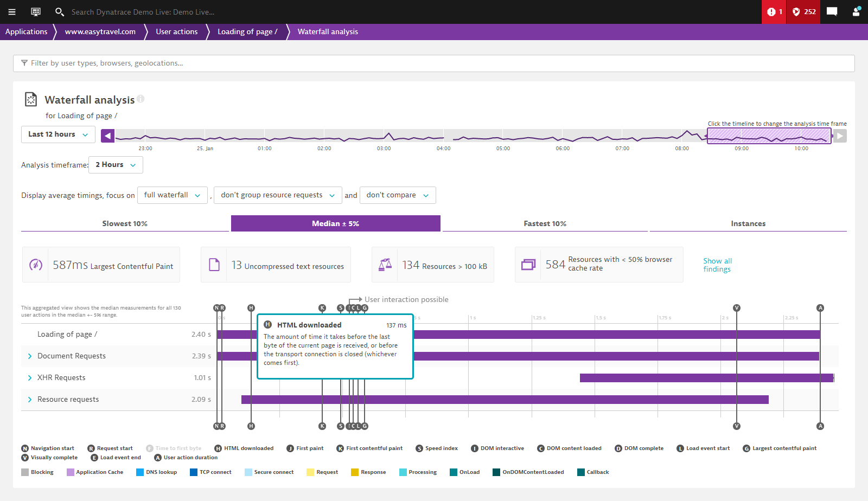Toggle DOM interactive legend marker

point(497,448)
